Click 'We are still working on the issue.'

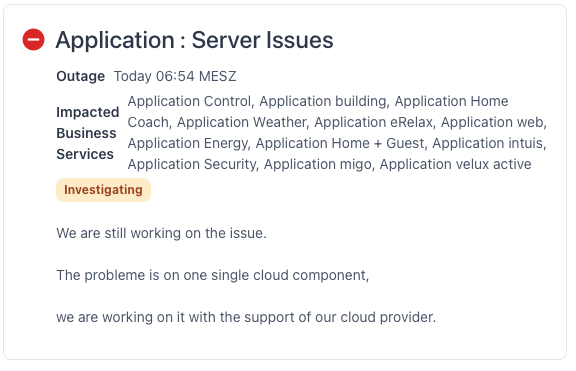click(161, 233)
